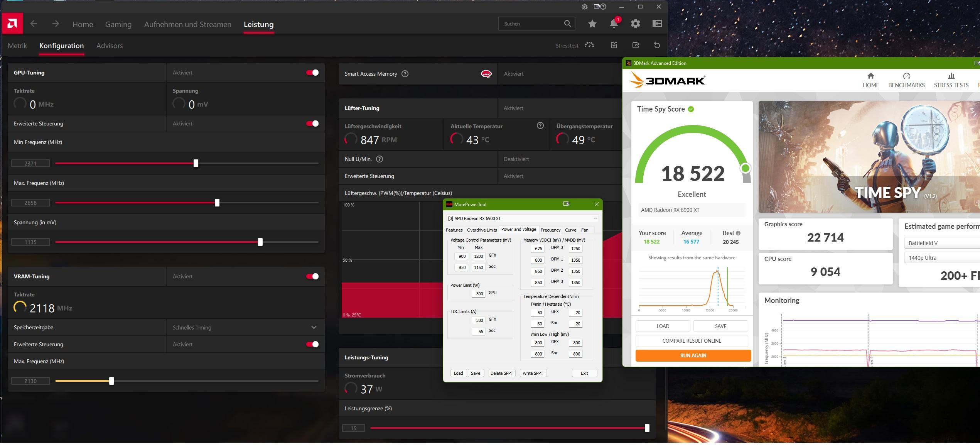Open MorePowerTool Curve tab
This screenshot has width=980, height=445.
point(570,230)
